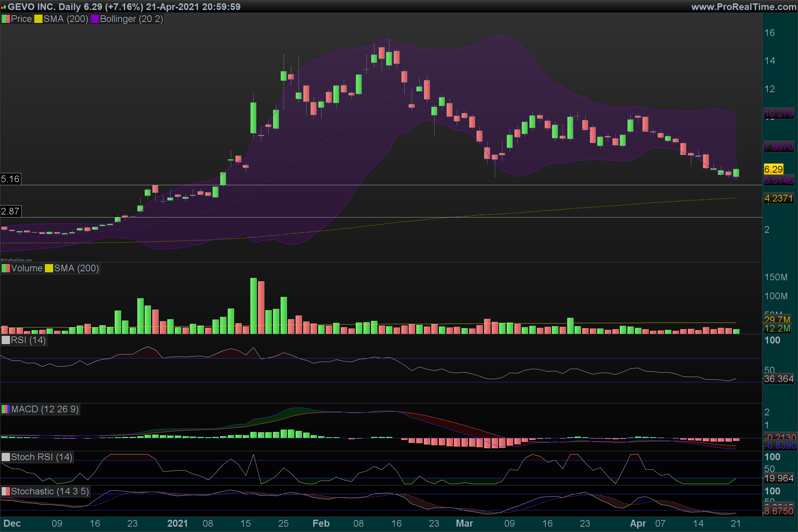The width and height of the screenshot is (798, 532).
Task: Select the 5.16 horizontal line label
Action: pyautogui.click(x=10, y=179)
